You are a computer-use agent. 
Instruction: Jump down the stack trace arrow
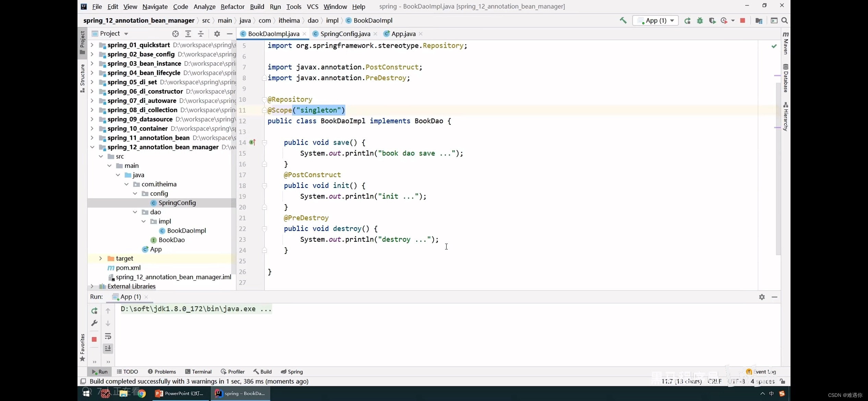[x=108, y=323]
